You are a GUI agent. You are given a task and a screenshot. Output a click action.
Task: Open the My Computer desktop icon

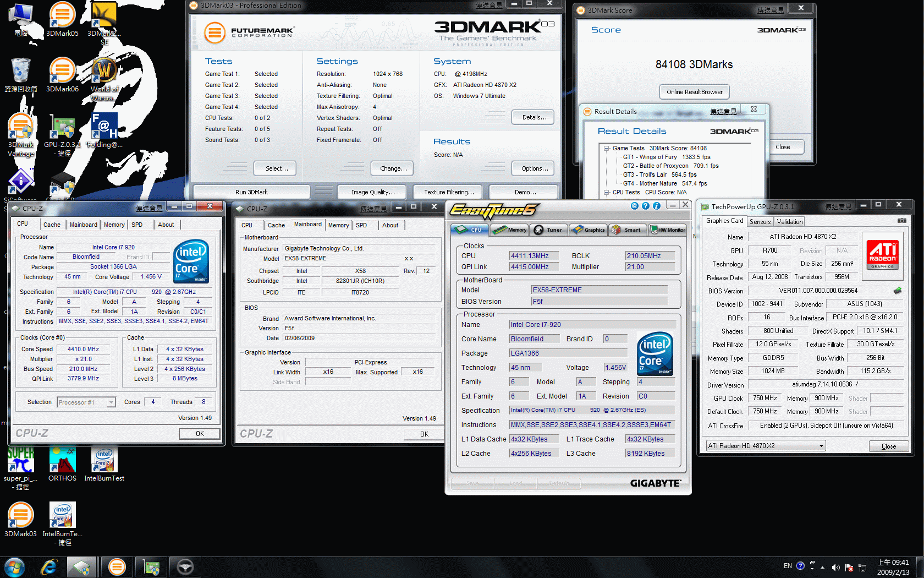pyautogui.click(x=21, y=20)
